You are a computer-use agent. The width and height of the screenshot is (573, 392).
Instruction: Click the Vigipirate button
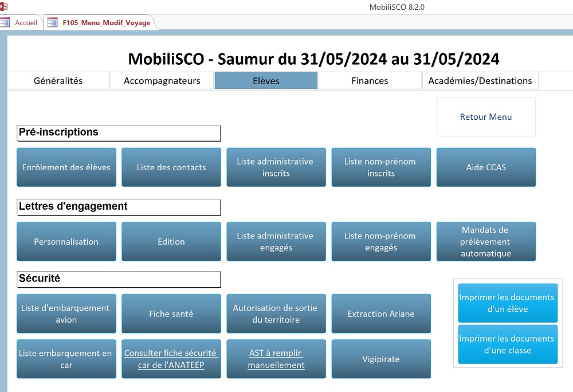(381, 359)
